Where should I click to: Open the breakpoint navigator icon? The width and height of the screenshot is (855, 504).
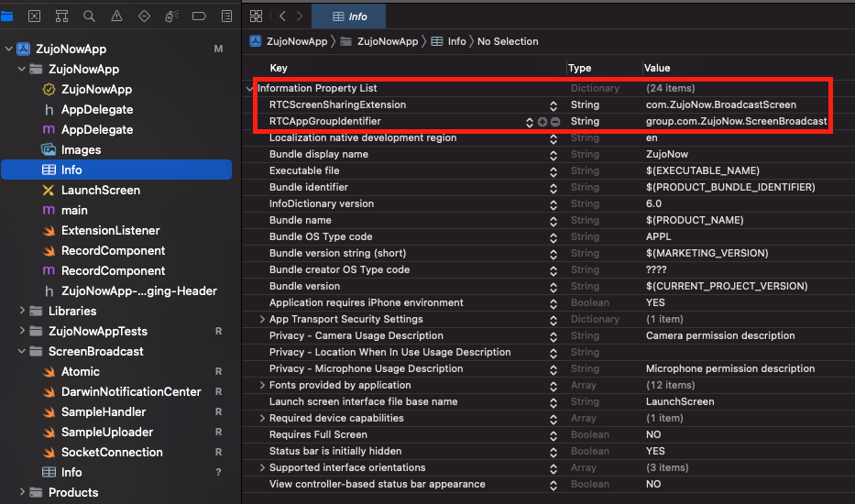[x=199, y=16]
